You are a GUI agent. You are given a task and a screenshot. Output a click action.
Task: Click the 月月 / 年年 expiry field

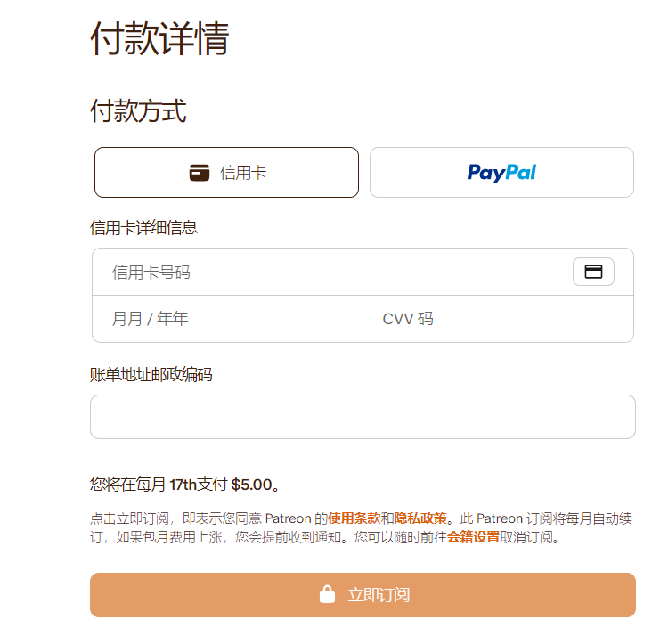point(227,319)
